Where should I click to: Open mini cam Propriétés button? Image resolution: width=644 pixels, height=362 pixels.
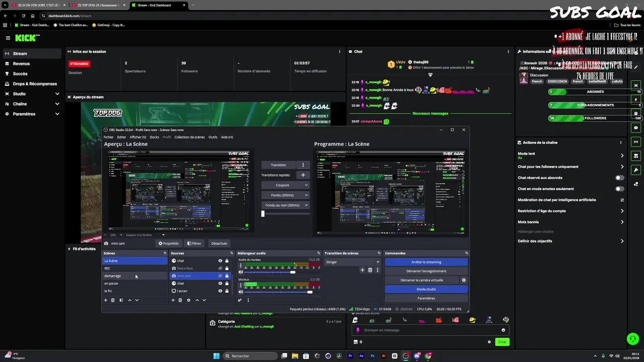click(169, 243)
